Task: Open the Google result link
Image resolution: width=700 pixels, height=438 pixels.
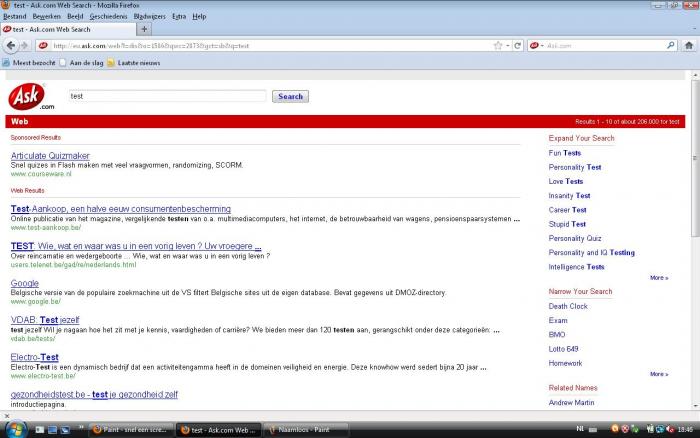Action: point(25,283)
